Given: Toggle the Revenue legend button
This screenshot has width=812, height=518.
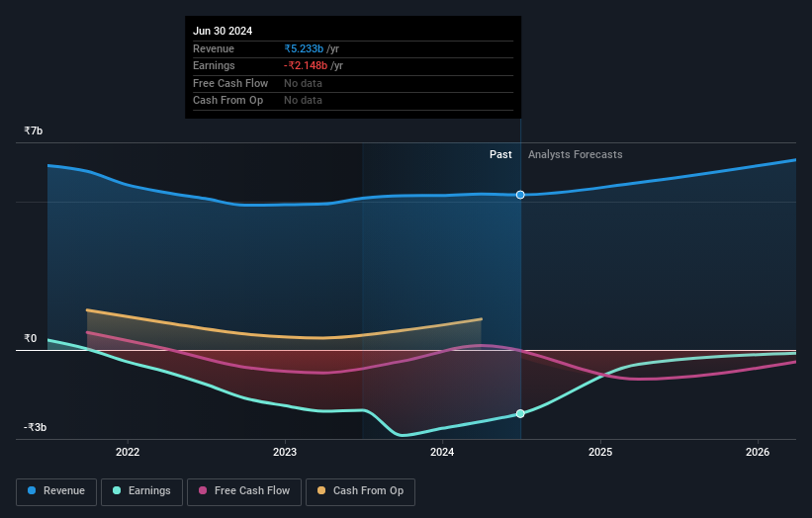Looking at the screenshot, I should (56, 491).
